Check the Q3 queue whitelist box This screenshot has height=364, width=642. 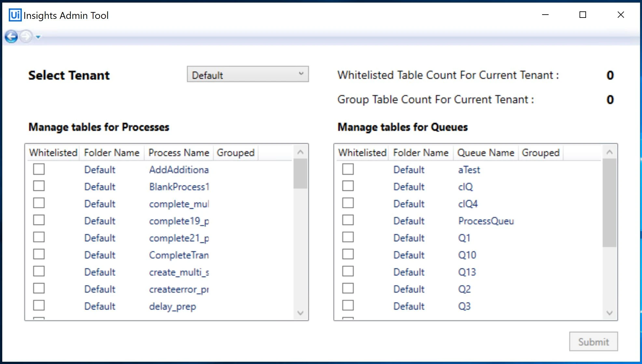[x=348, y=305]
